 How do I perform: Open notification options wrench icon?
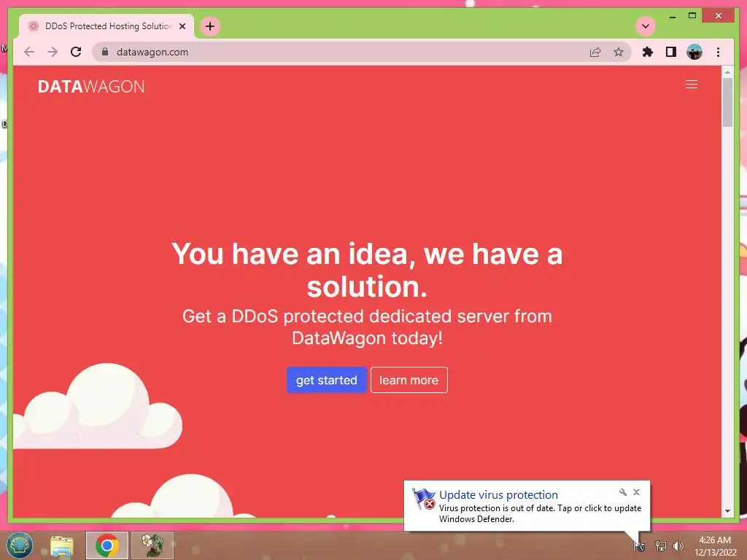623,492
